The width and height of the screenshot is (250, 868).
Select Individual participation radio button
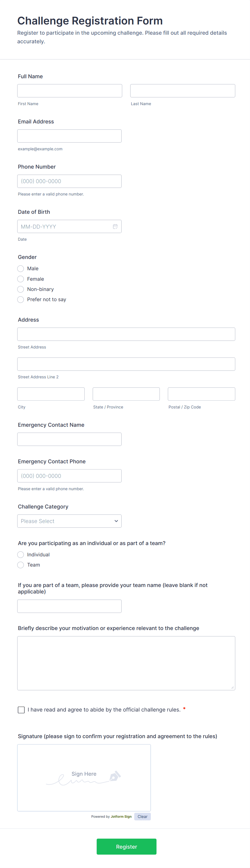20,555
